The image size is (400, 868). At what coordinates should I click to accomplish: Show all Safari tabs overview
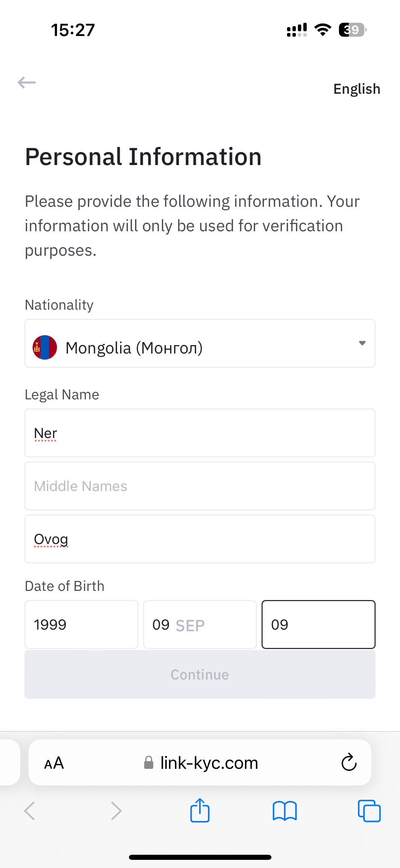tap(369, 811)
